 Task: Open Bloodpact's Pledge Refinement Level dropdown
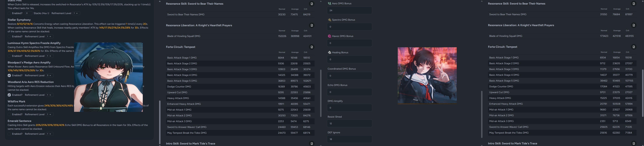click(50, 75)
